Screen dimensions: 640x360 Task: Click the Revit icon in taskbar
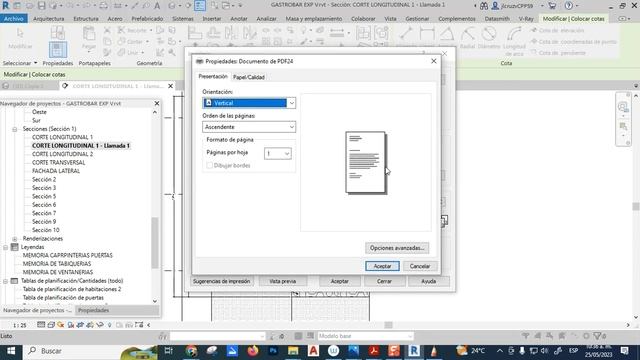[x=413, y=351]
